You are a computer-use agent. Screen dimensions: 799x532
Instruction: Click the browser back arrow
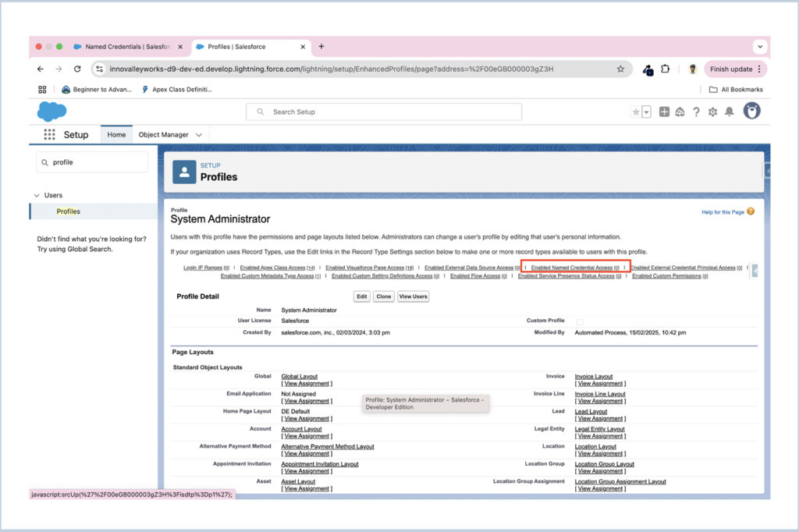tap(41, 69)
